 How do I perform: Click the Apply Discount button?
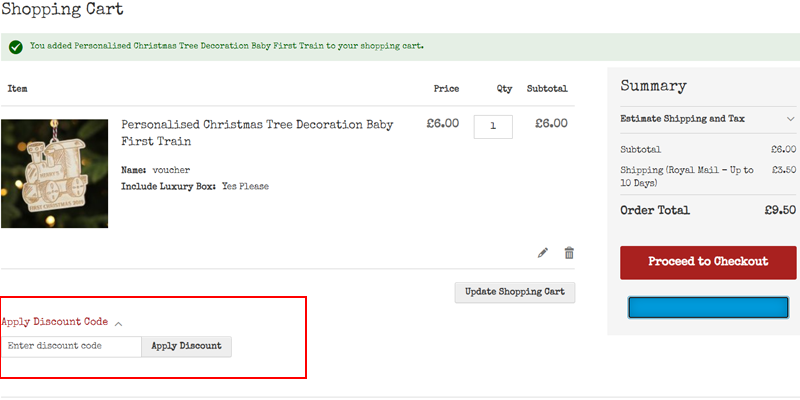click(187, 346)
